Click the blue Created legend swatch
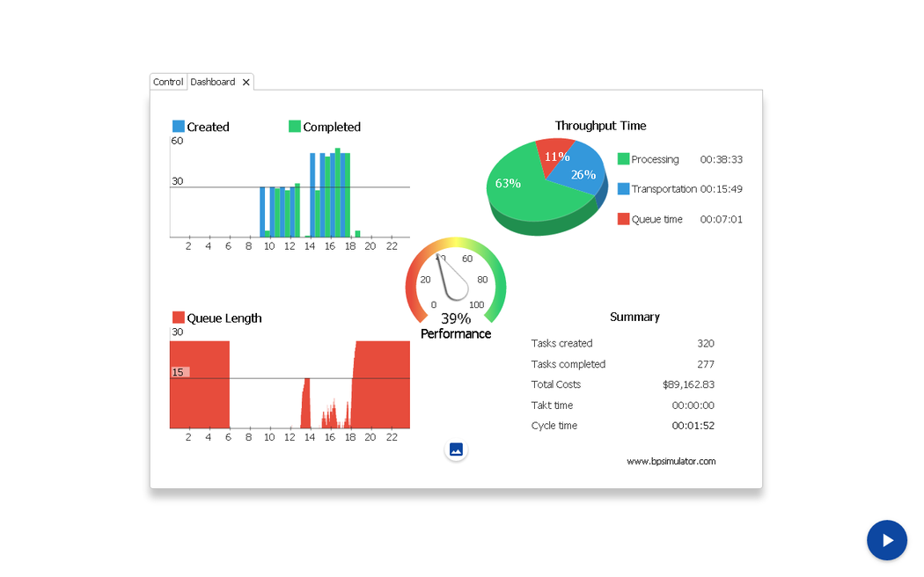This screenshot has height=577, width=924. point(179,127)
